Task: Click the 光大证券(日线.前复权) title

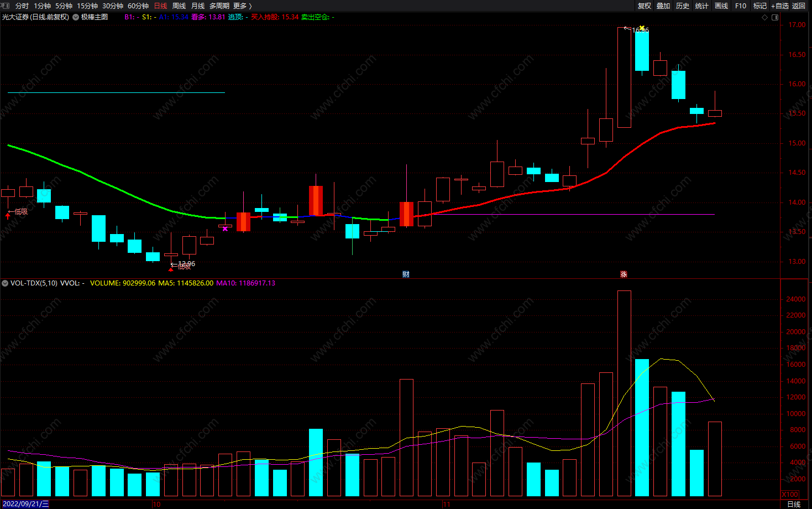Action: coord(36,17)
